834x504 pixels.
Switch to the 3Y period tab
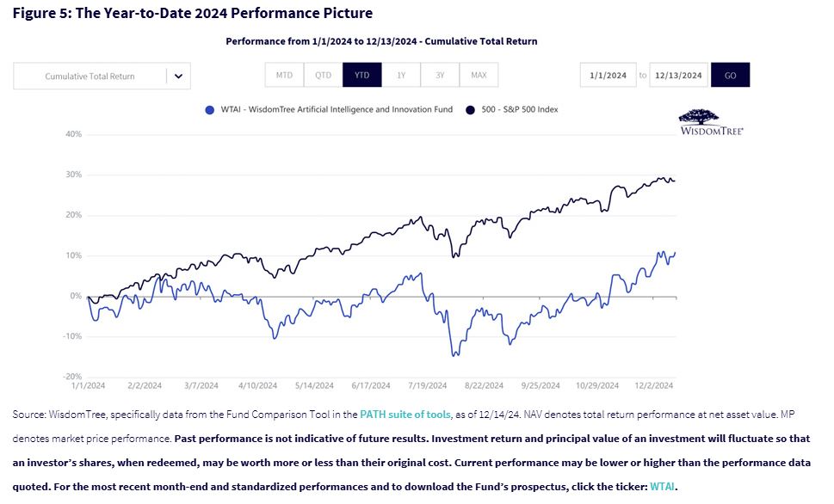point(440,75)
